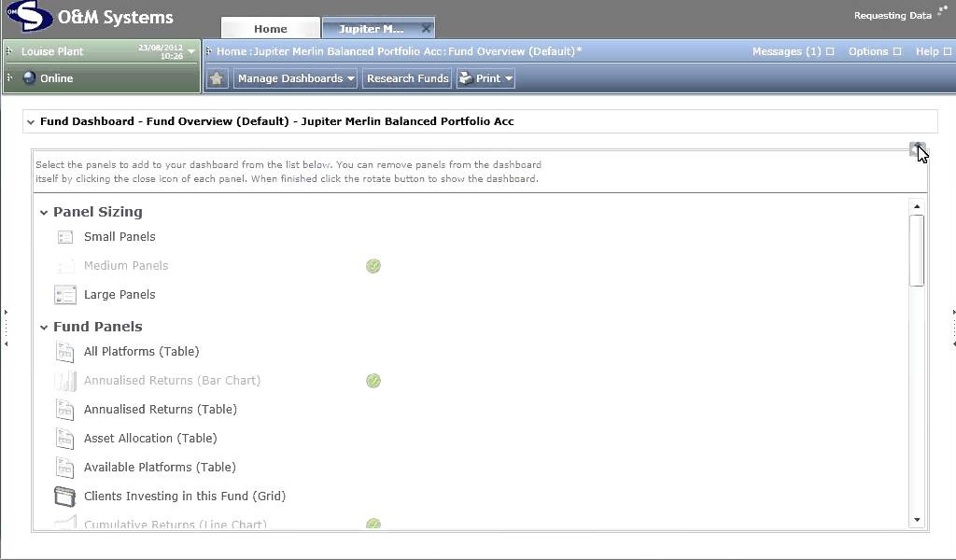Open the Manage Dashboards dropdown
The height and width of the screenshot is (560, 956).
pos(295,78)
